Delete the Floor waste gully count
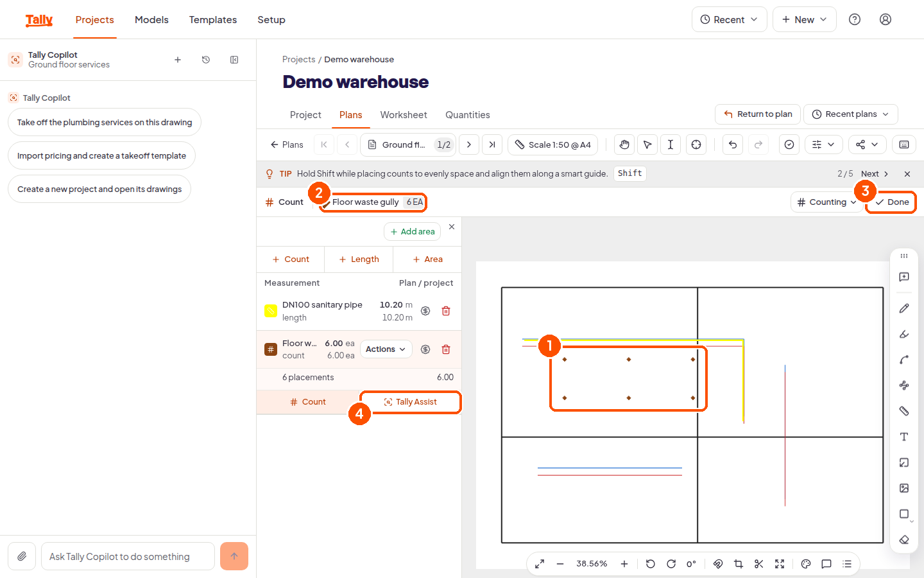Screen dimensions: 924x578 click(446, 349)
